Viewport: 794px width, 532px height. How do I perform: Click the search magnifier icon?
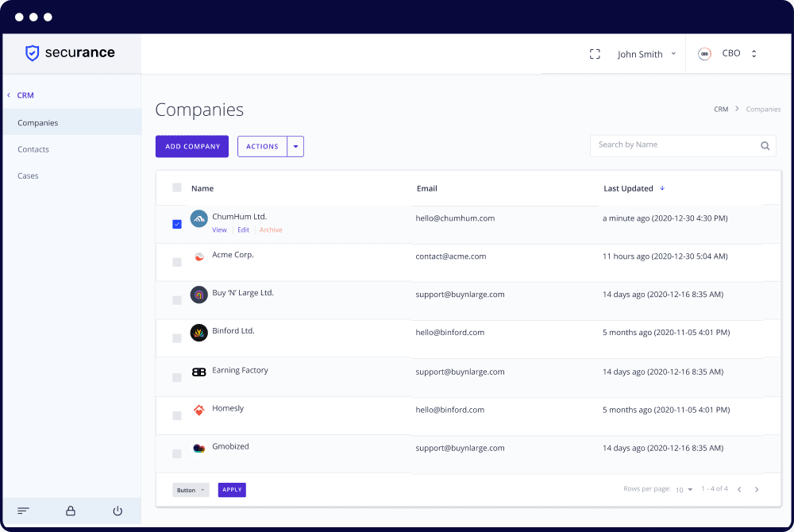[x=765, y=146]
